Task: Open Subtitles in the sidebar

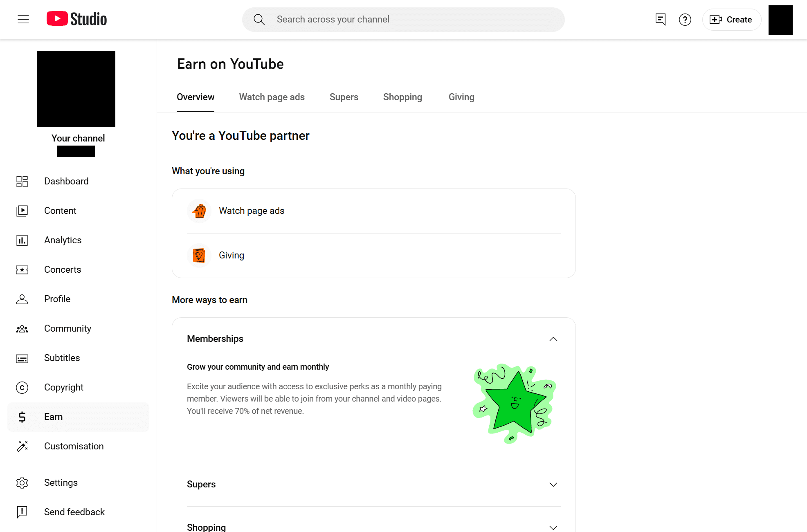Action: click(78, 358)
